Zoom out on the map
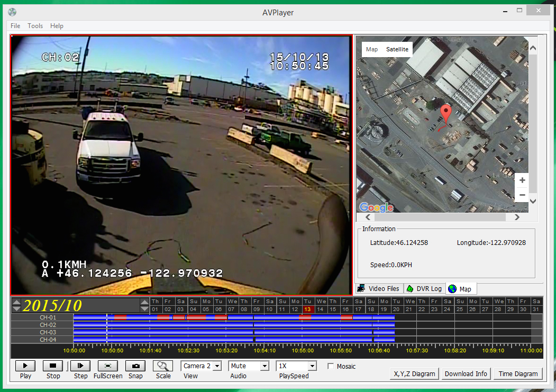This screenshot has height=392, width=556. coord(522,195)
